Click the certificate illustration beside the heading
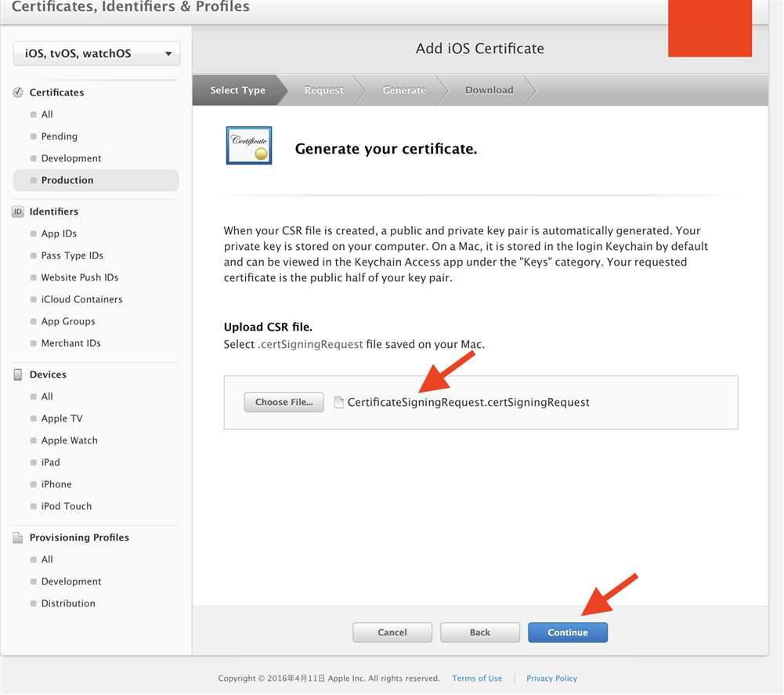784x695 pixels. [x=249, y=146]
